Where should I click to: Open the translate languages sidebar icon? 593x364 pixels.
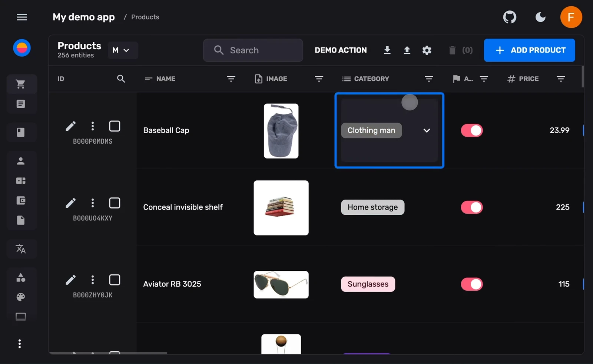[x=21, y=249]
